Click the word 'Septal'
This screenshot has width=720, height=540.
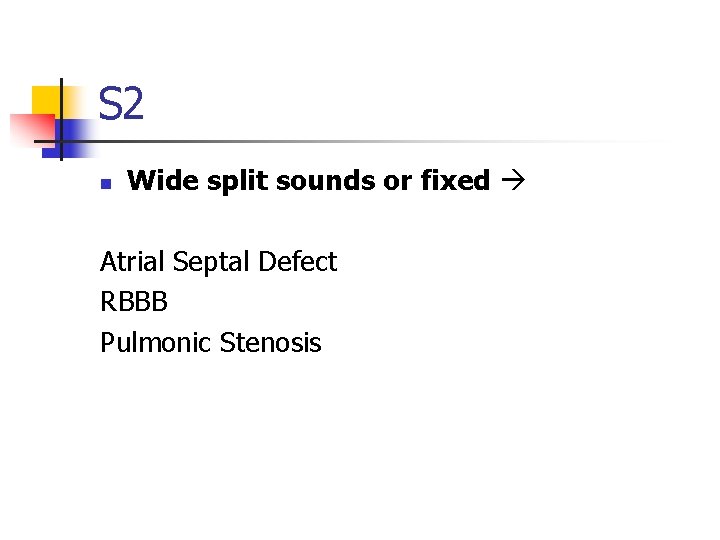211,262
